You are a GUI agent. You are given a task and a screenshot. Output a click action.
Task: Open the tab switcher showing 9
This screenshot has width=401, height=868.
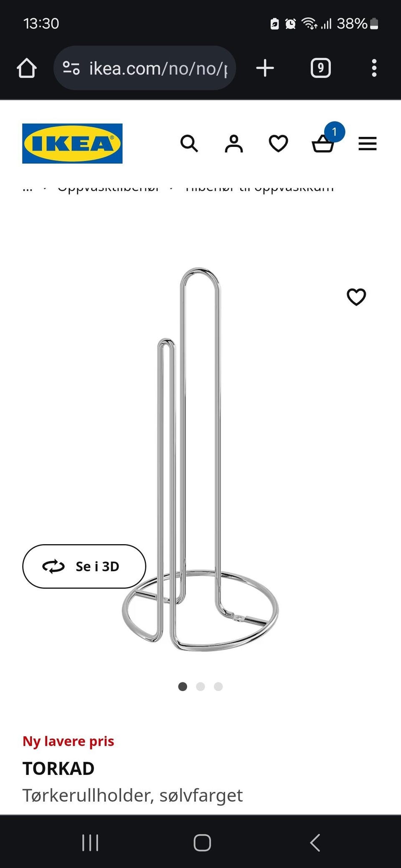(x=321, y=68)
